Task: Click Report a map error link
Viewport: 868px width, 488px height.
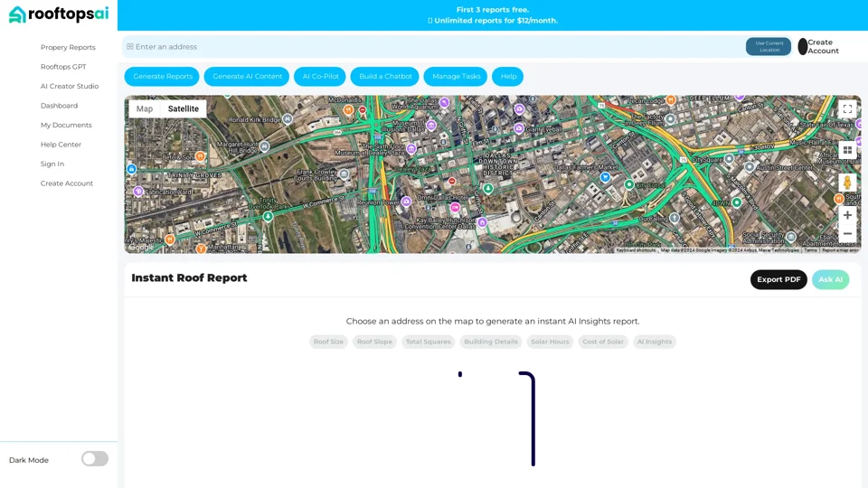Action: (840, 250)
